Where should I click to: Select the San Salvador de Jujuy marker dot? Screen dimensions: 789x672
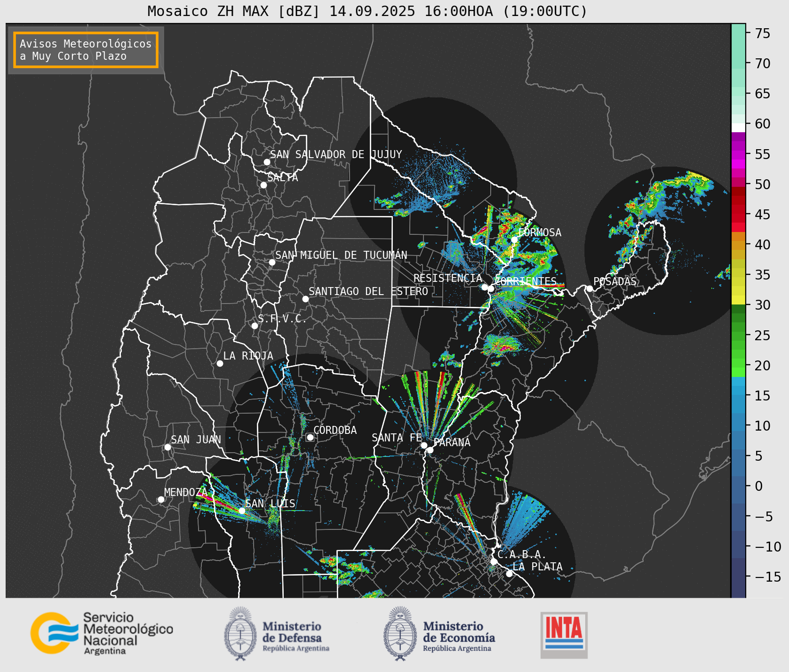point(267,162)
